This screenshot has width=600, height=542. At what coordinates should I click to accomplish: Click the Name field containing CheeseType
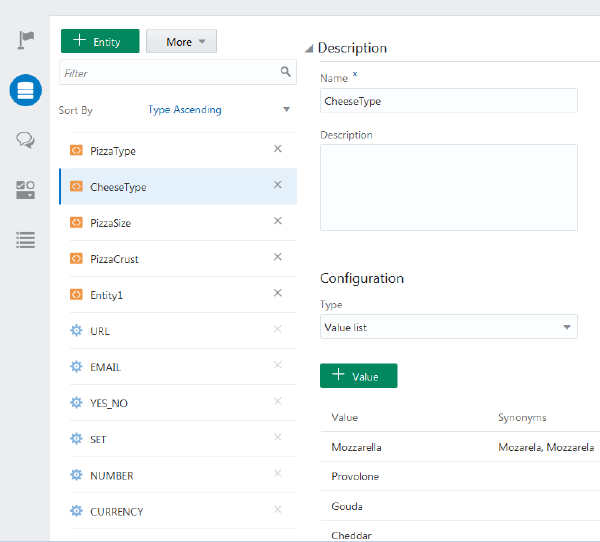(448, 101)
